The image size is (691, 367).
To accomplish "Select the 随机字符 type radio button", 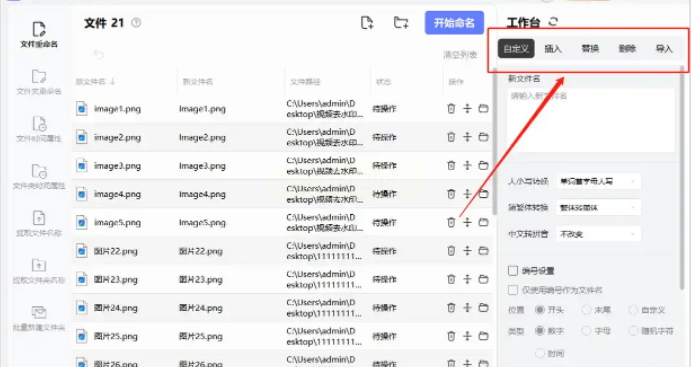I will [x=633, y=330].
